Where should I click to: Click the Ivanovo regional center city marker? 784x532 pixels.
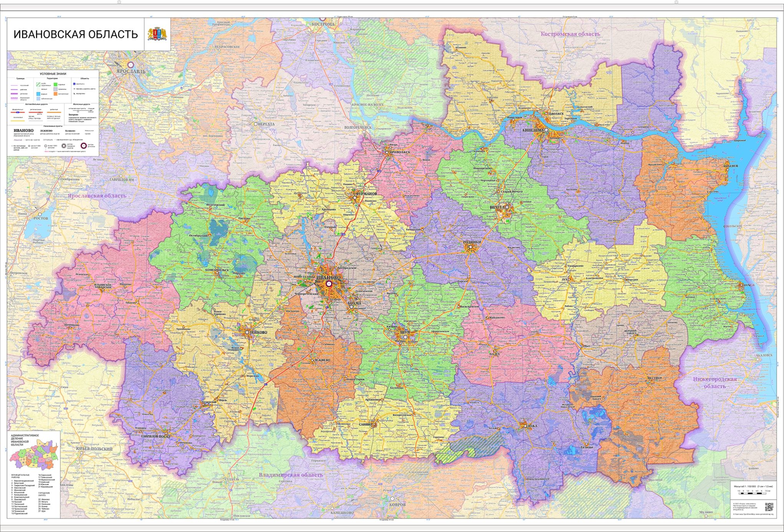coord(329,283)
